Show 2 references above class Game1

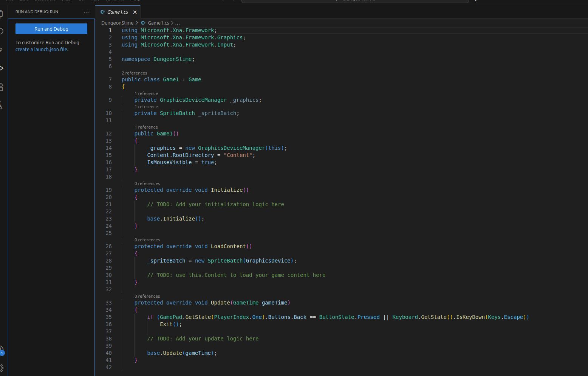tap(134, 73)
